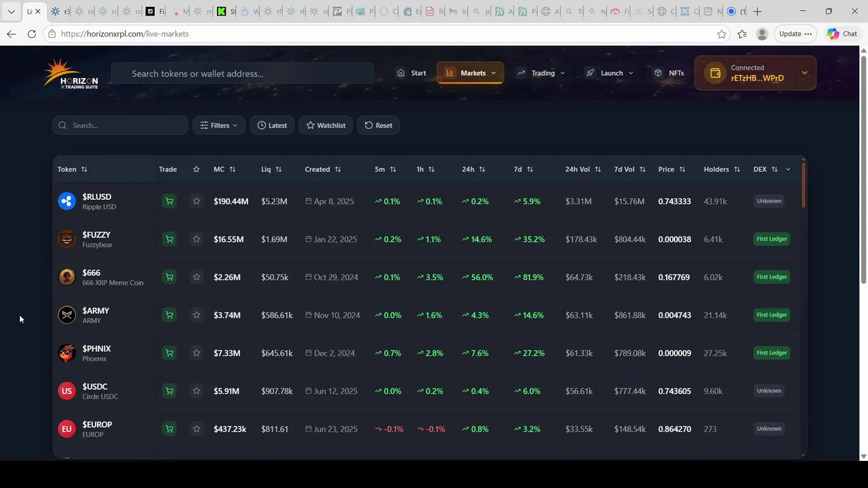
Task: Sort table by 7d Vol
Action: point(629,169)
